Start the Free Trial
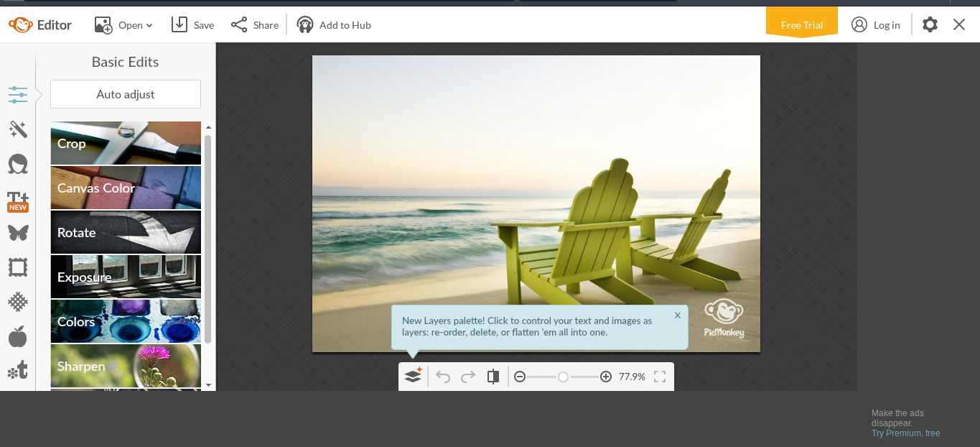Viewport: 980px width, 447px height. click(x=801, y=24)
